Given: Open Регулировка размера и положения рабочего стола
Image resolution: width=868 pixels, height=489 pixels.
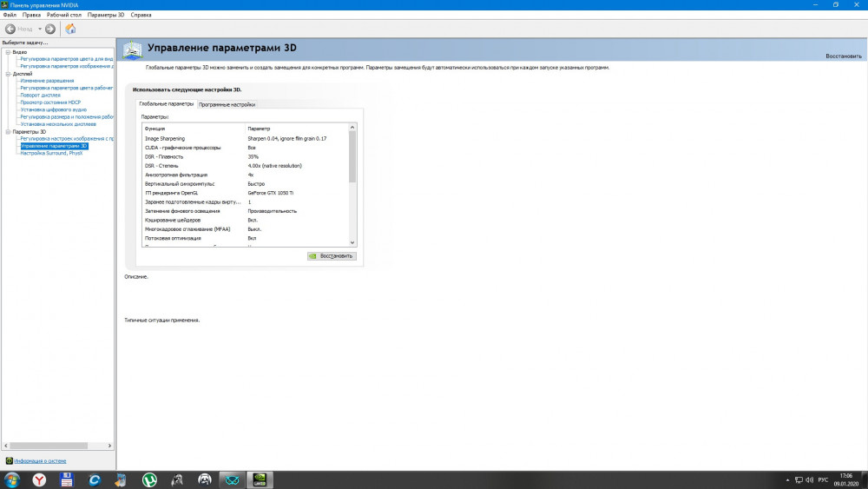Looking at the screenshot, I should coord(67,117).
